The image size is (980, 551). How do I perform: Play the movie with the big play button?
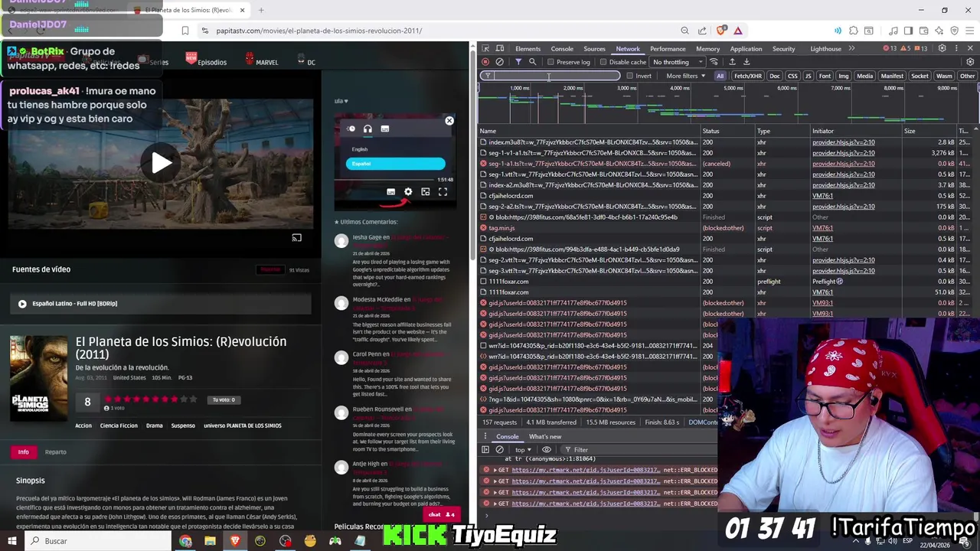160,162
